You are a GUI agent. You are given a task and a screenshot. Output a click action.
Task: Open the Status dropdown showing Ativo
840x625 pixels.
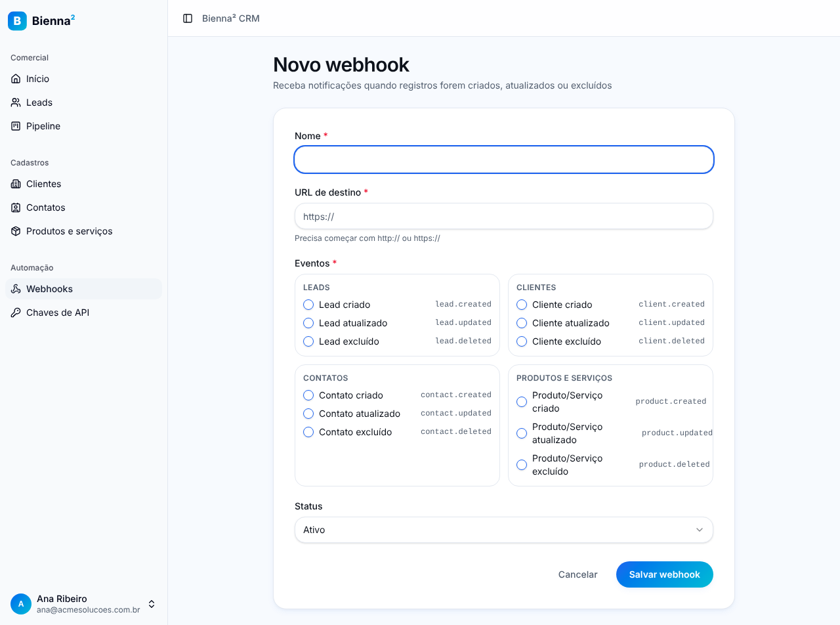[x=504, y=530]
